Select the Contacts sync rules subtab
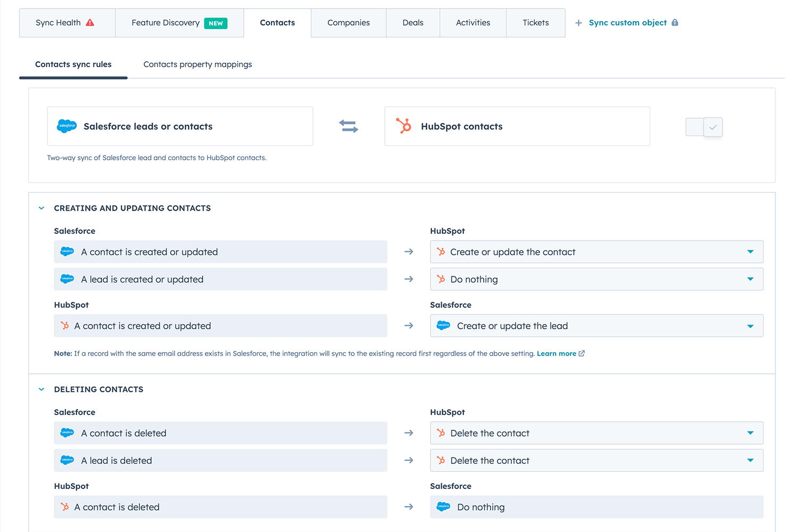The height and width of the screenshot is (532, 803). (73, 64)
